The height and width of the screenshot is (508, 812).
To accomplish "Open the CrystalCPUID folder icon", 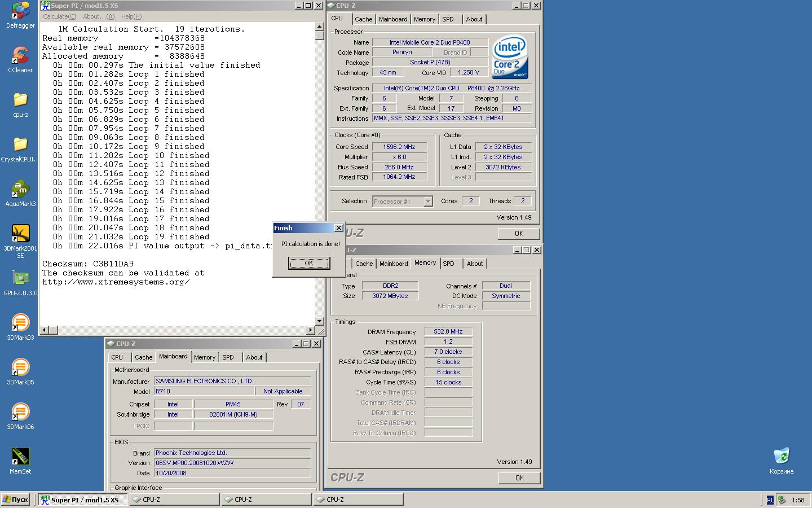I will [x=20, y=150].
